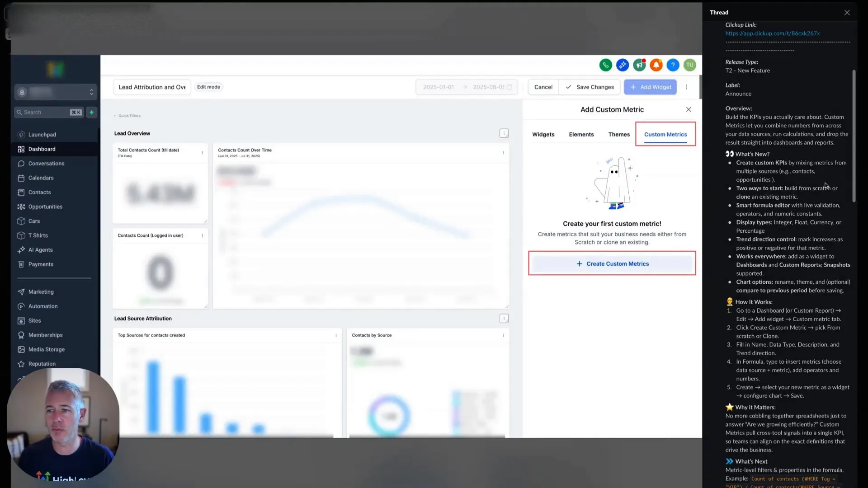Image resolution: width=868 pixels, height=488 pixels.
Task: Open the Payments section
Action: pyautogui.click(x=41, y=264)
